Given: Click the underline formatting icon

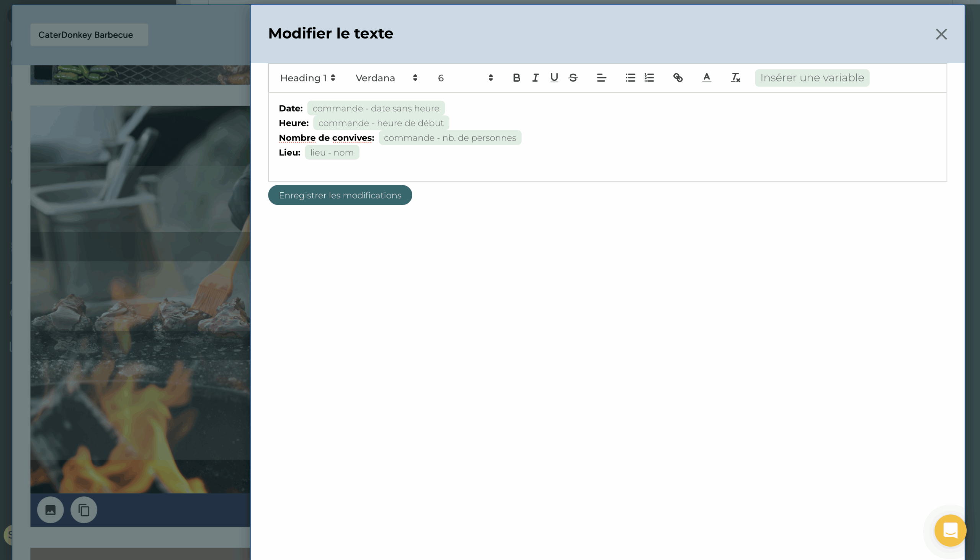Looking at the screenshot, I should [554, 78].
